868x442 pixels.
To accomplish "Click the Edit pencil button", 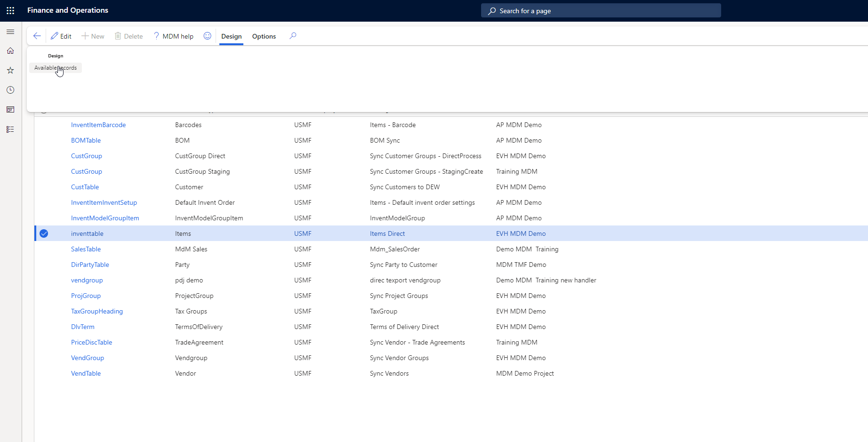I will click(61, 36).
